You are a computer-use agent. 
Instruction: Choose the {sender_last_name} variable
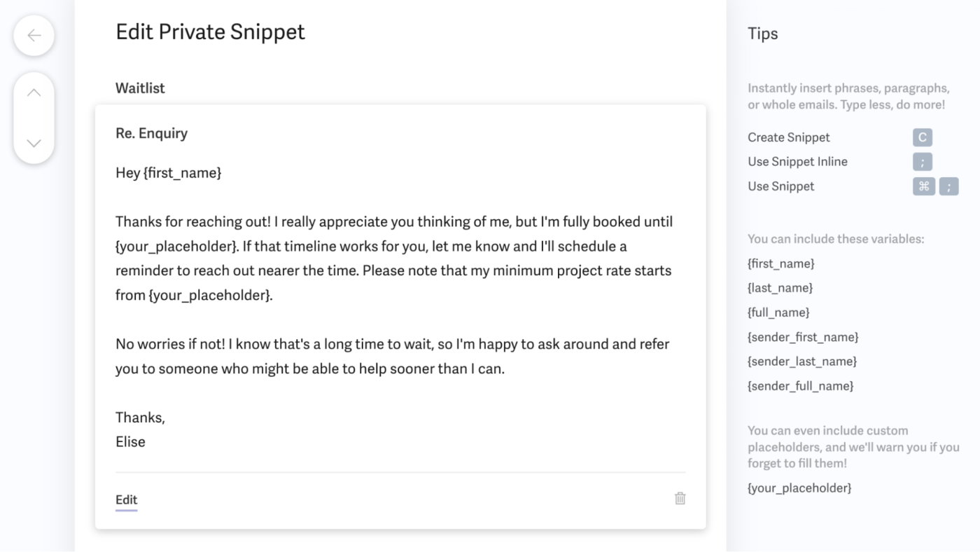point(802,361)
